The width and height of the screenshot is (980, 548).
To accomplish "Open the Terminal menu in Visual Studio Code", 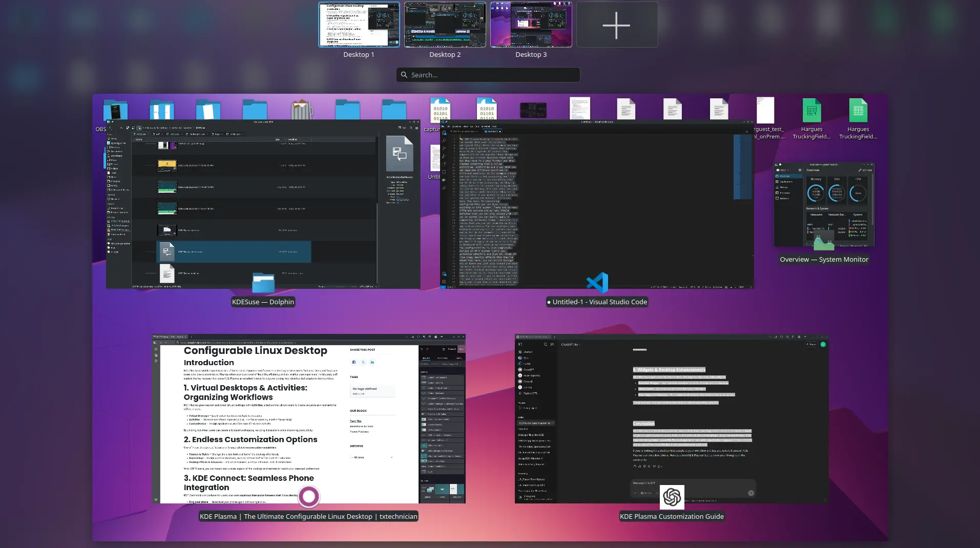I will click(x=485, y=126).
